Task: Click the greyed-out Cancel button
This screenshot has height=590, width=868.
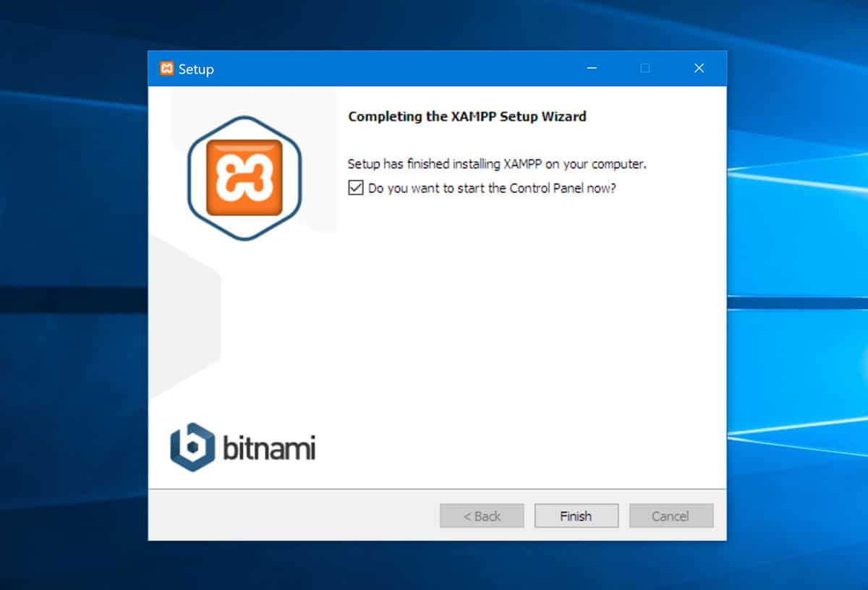Action: [671, 516]
